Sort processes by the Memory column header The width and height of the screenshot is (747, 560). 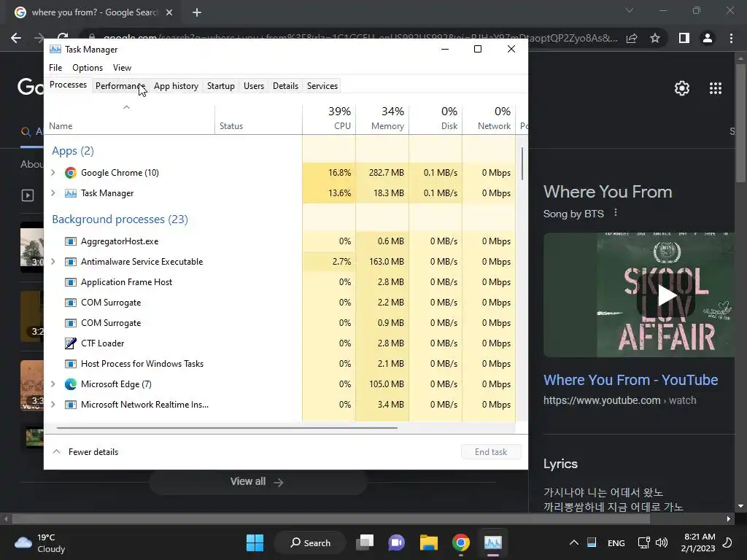click(x=382, y=119)
